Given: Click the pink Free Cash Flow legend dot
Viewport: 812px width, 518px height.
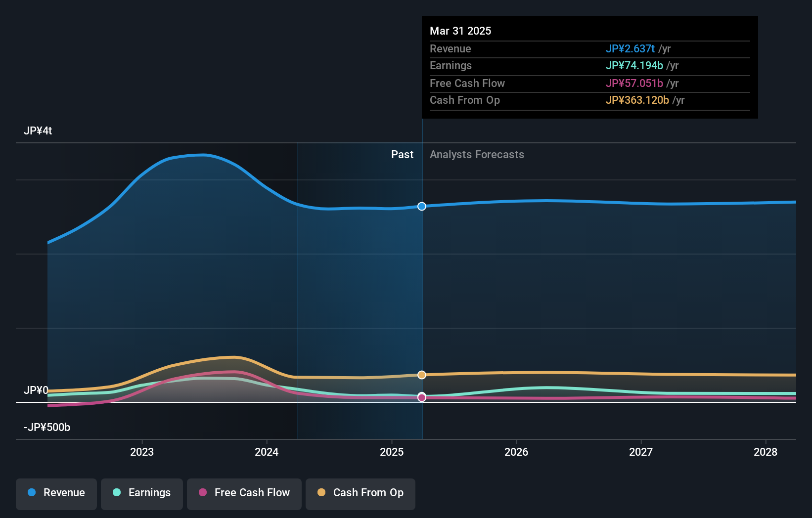Looking at the screenshot, I should (x=203, y=492).
